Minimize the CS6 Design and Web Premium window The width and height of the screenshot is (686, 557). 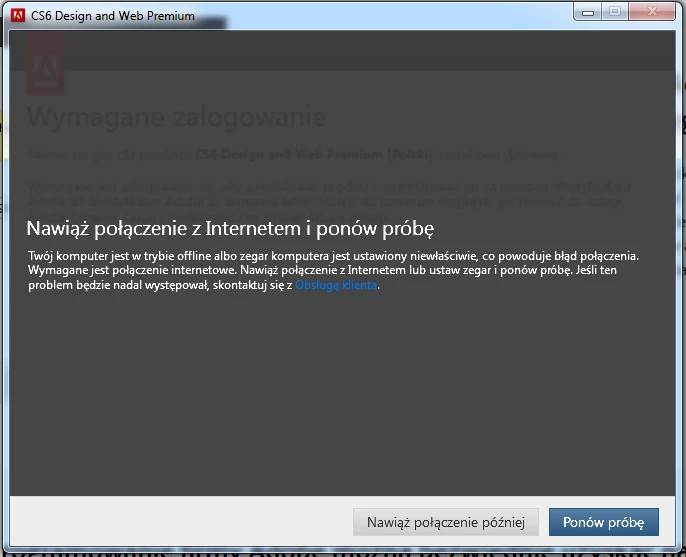588,12
